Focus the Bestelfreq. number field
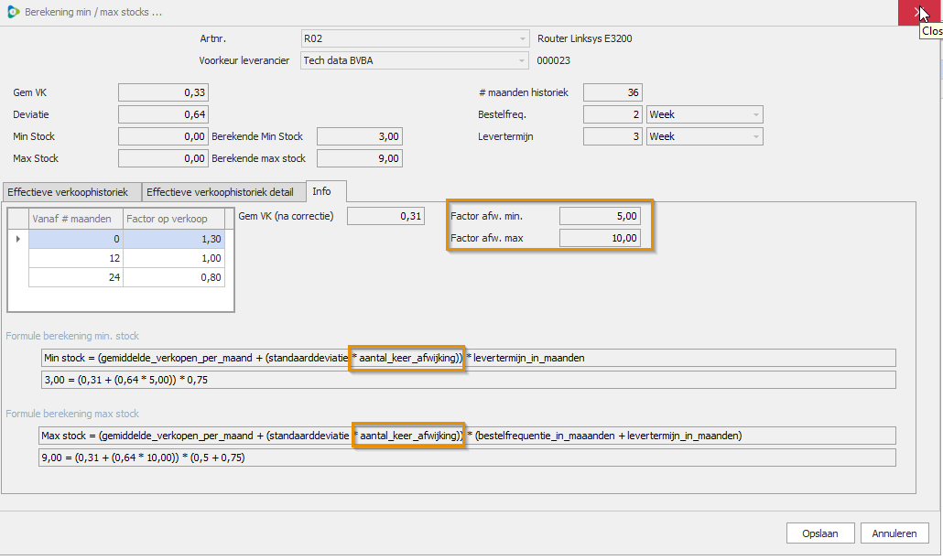 click(612, 115)
